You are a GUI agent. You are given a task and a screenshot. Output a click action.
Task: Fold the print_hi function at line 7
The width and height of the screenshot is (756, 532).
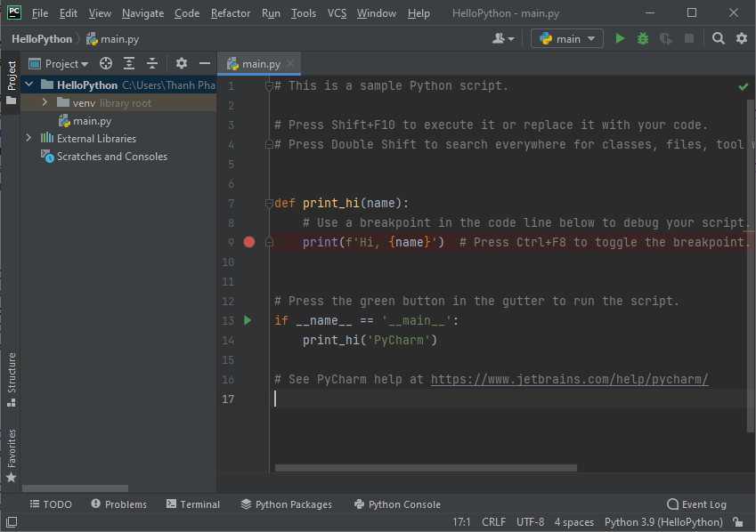coord(269,204)
